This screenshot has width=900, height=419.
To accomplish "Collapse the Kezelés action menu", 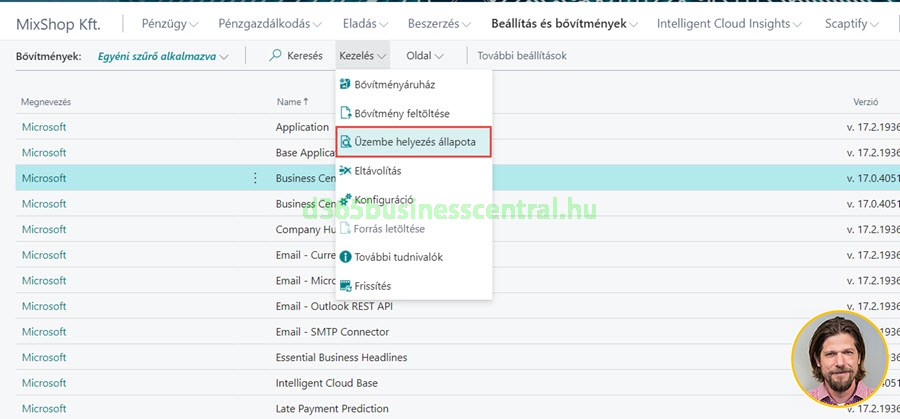I will [363, 56].
